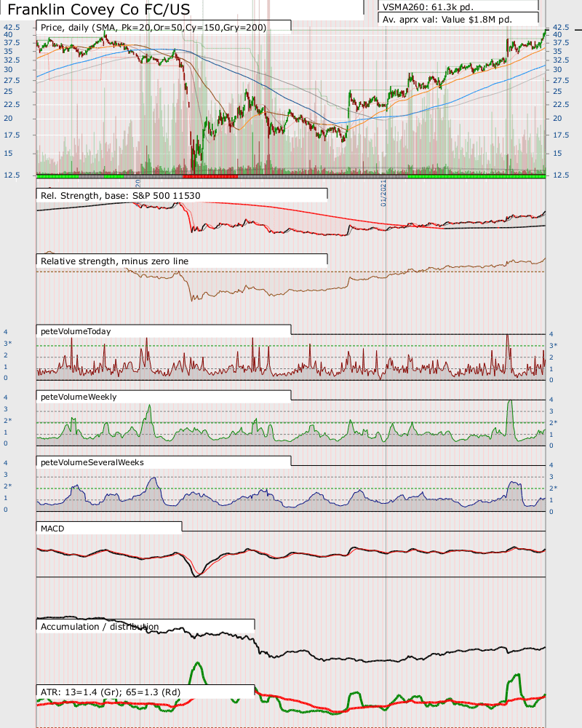
Task: Click the 3* label on peteVolumeToday right axis
Action: click(553, 345)
